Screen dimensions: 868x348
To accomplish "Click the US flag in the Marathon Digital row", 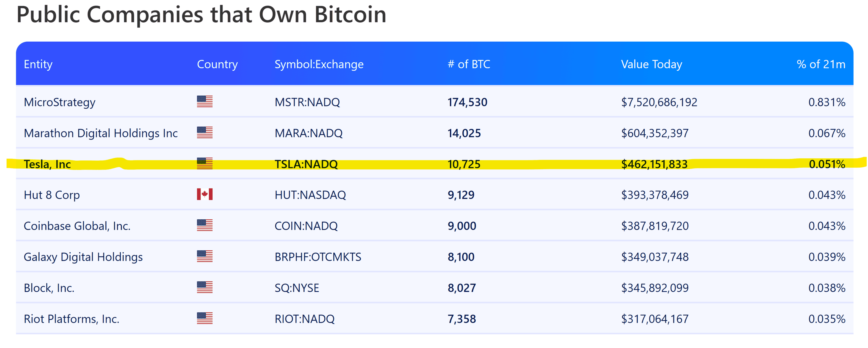I will [x=205, y=132].
